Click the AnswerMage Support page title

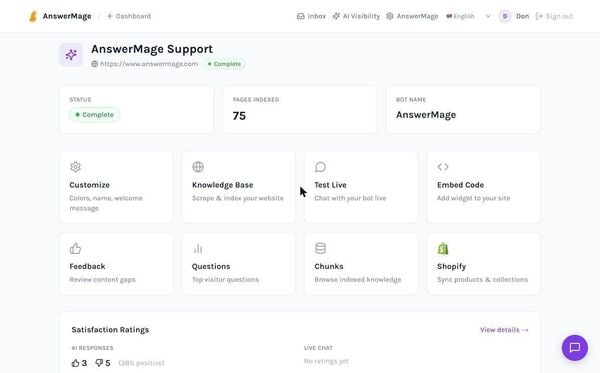(152, 49)
